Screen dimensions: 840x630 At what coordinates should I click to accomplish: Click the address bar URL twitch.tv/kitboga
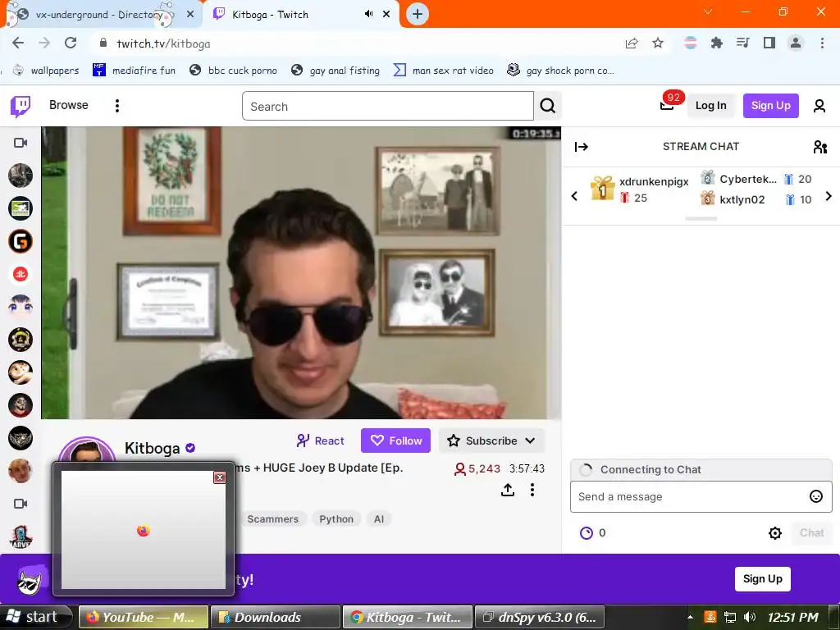(x=164, y=43)
